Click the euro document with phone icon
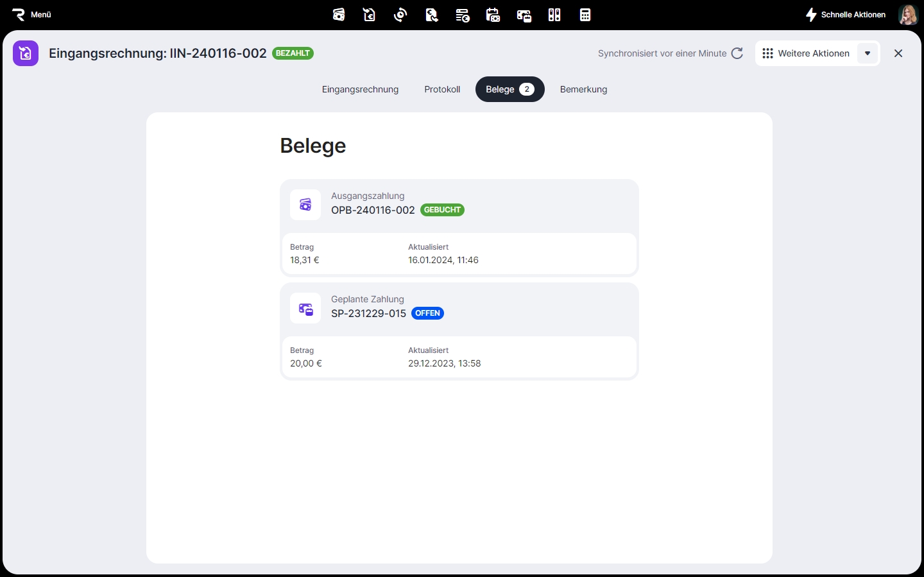 click(x=431, y=15)
